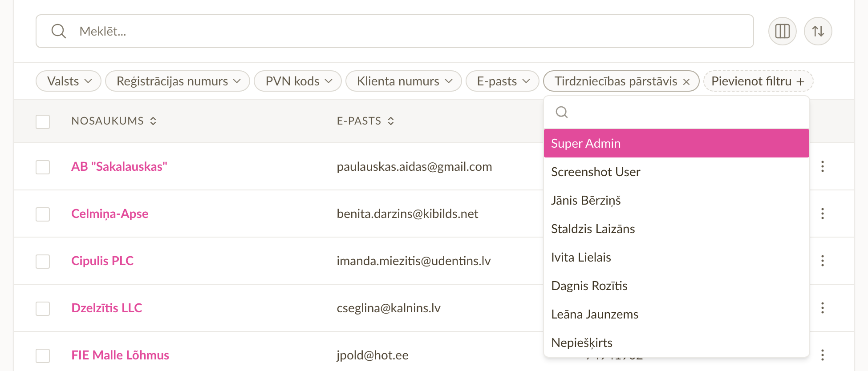Screen dimensions: 868x371
Task: Expand the PVN kods filter dropdown
Action: (x=298, y=81)
